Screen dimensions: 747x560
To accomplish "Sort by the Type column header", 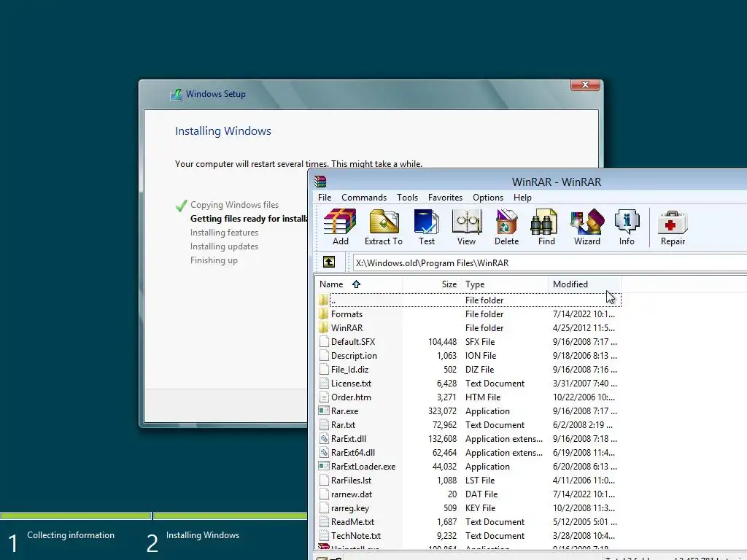I will coord(505,284).
